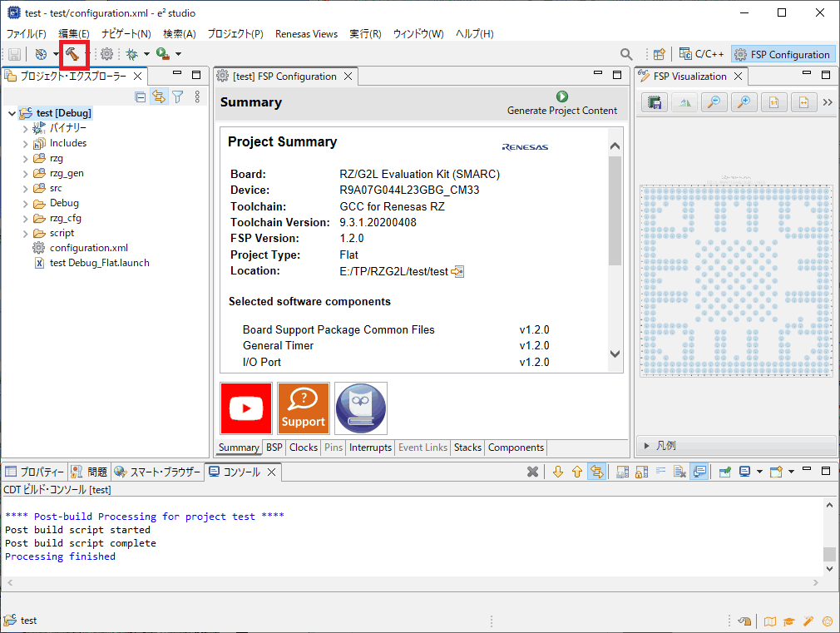Switch to the BSP tab
The width and height of the screenshot is (840, 633).
pyautogui.click(x=274, y=448)
